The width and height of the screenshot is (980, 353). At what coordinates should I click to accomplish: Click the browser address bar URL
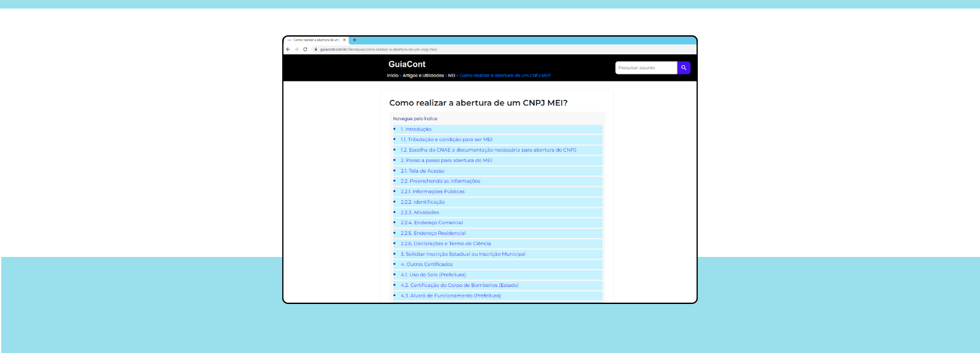[x=378, y=49]
